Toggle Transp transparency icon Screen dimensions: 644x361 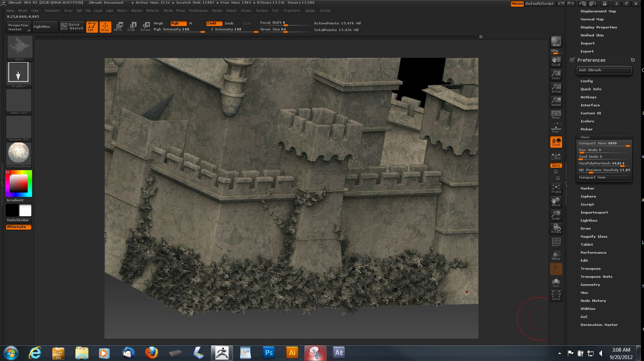tap(556, 255)
